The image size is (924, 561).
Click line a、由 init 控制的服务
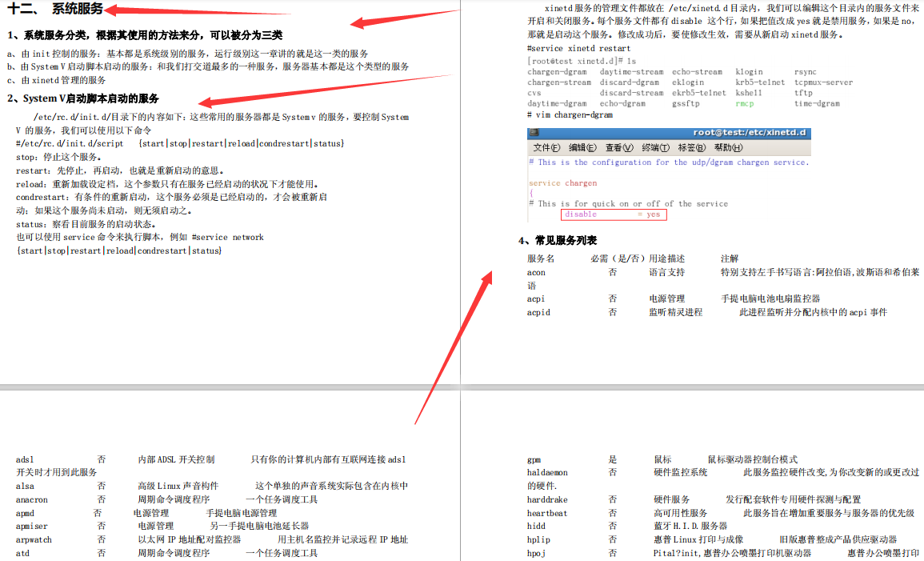pos(188,54)
